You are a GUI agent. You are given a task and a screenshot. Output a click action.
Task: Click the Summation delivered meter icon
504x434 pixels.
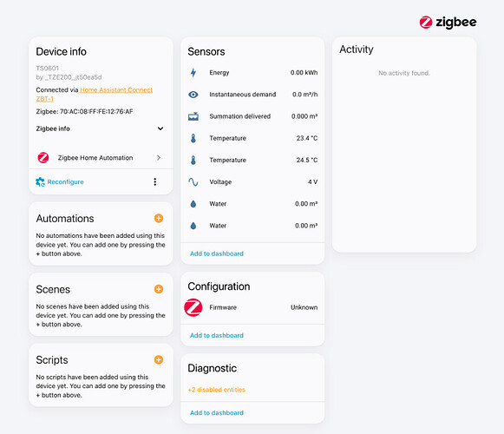(193, 116)
